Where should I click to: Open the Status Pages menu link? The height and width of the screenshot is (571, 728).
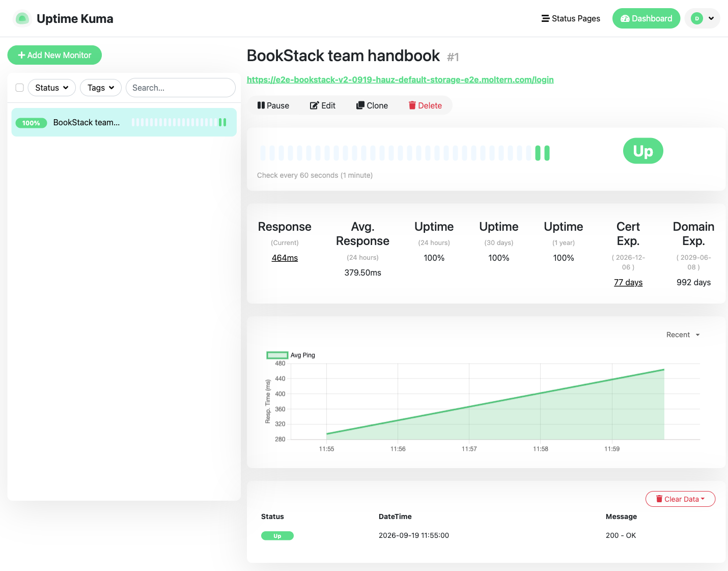click(571, 18)
